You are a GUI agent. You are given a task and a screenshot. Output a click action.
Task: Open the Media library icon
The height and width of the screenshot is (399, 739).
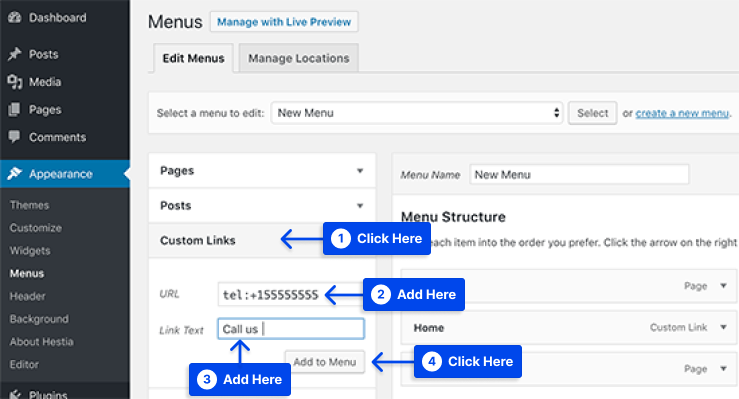click(x=15, y=82)
